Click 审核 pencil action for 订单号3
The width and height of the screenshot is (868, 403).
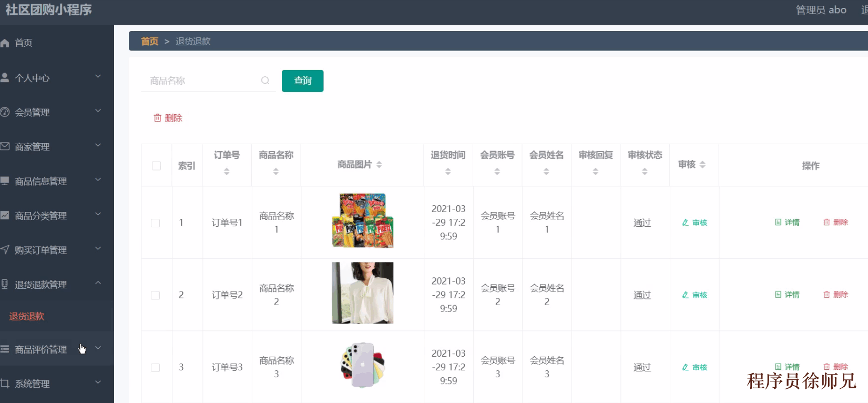[695, 367]
